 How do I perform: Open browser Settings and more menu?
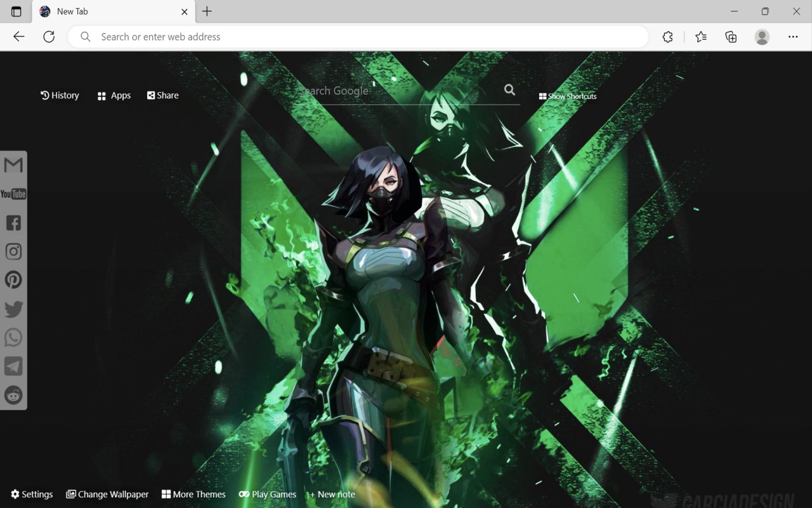tap(793, 37)
